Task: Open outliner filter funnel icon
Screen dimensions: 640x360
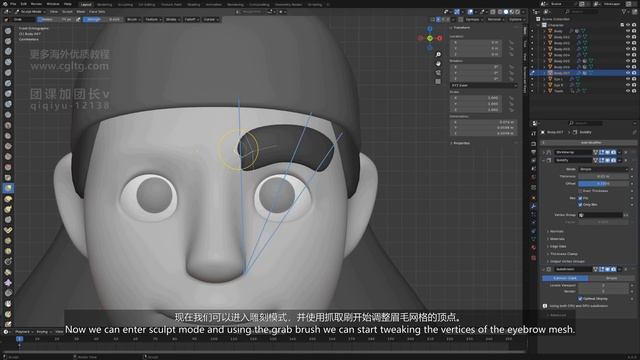Action: (624, 12)
